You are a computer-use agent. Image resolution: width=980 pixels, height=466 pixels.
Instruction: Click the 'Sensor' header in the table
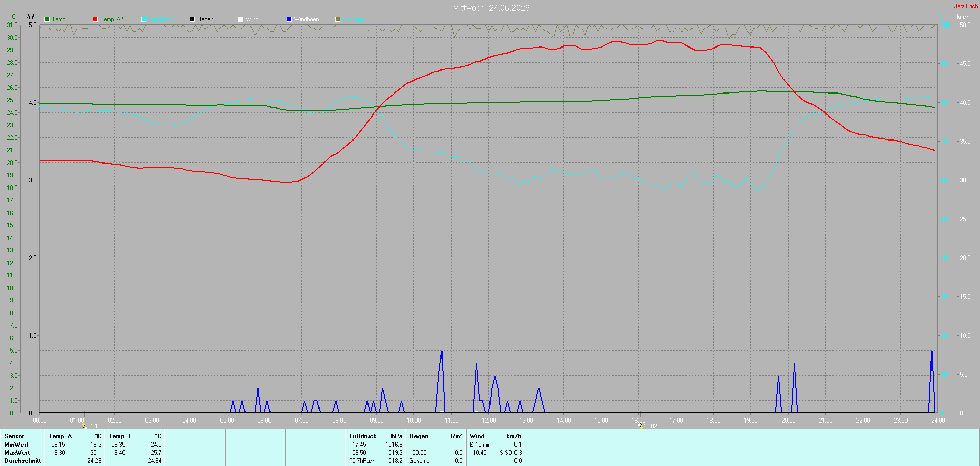point(14,436)
